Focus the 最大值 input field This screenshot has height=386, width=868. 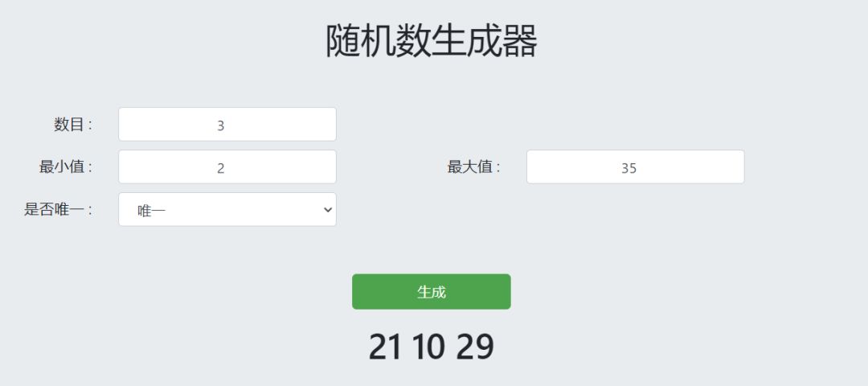point(635,167)
